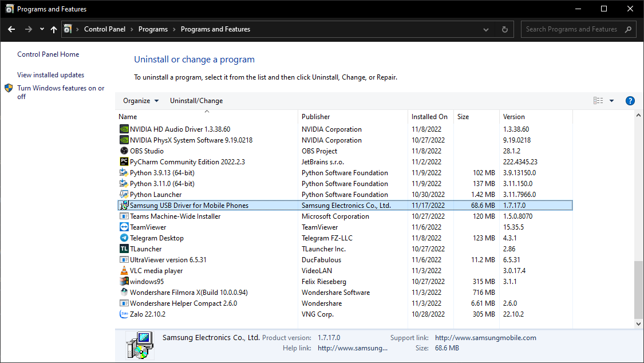Image resolution: width=644 pixels, height=363 pixels.
Task: Click the TLauncher program icon
Action: point(124,249)
